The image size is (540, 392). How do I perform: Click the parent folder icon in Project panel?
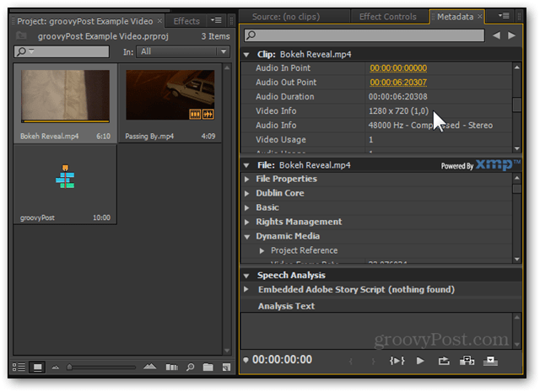(x=21, y=35)
